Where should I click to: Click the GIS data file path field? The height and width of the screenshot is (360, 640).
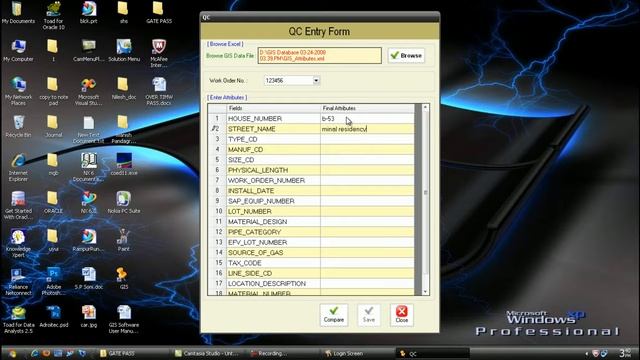(320, 56)
